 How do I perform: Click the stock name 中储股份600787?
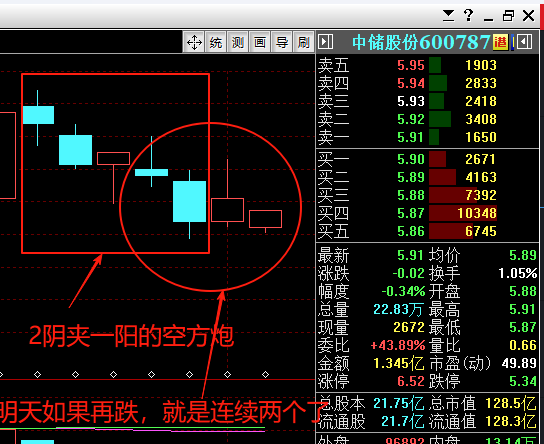click(x=421, y=42)
